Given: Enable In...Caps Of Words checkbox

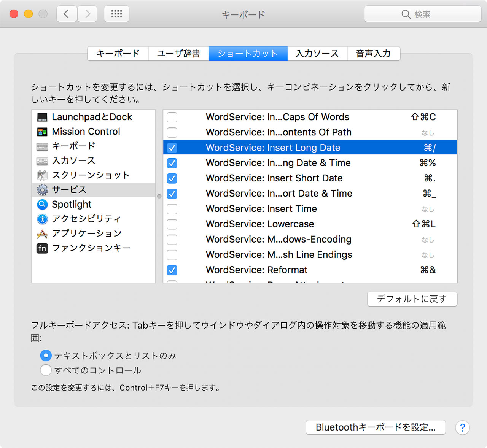Looking at the screenshot, I should point(172,117).
